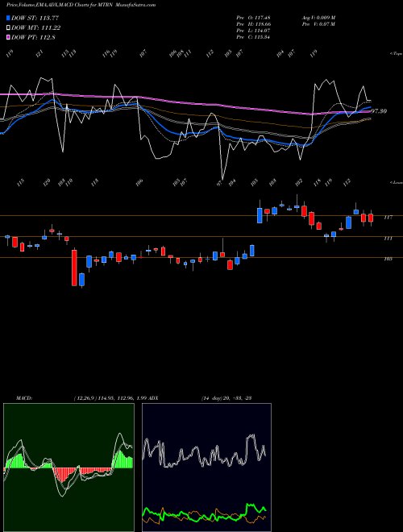Click the magenta DOW PT legend swatch

[x=9, y=38]
